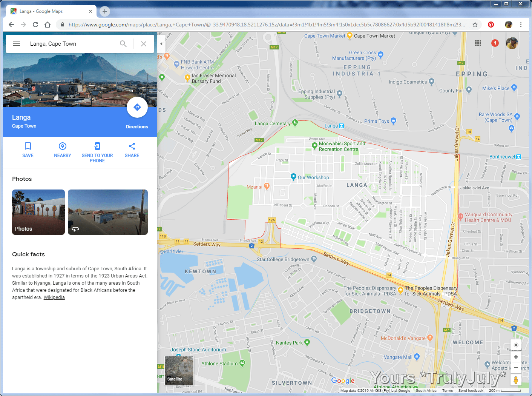Zoom in using the plus control
Screen dimensions: 532x396
(x=516, y=356)
